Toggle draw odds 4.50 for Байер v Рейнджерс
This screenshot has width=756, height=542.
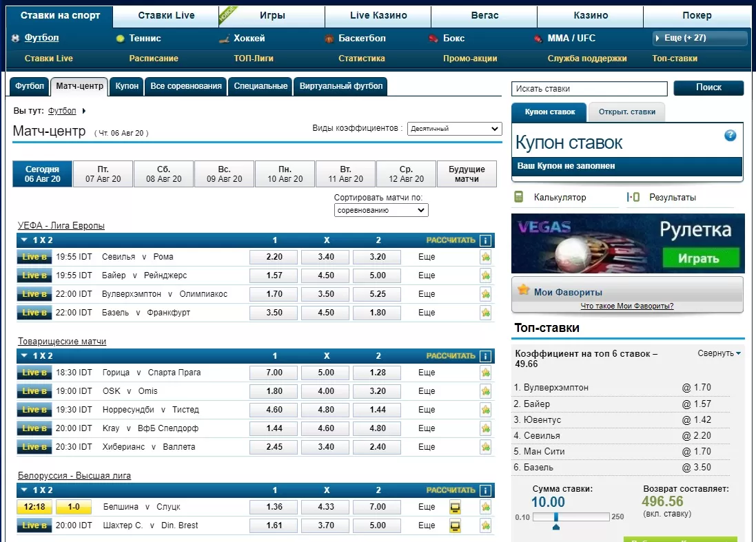pyautogui.click(x=325, y=275)
